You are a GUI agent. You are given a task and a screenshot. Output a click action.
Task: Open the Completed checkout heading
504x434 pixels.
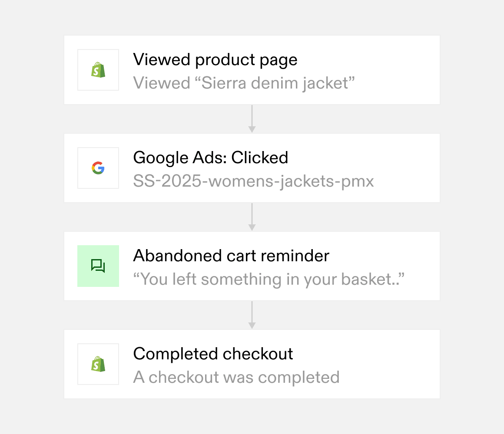[x=213, y=354]
